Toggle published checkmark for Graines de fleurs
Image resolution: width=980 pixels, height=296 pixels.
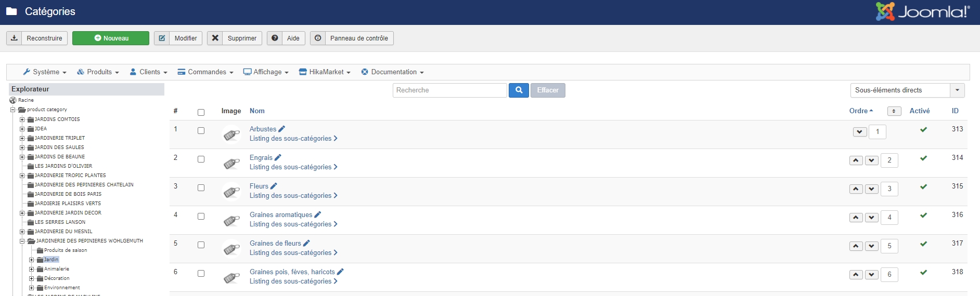click(923, 244)
